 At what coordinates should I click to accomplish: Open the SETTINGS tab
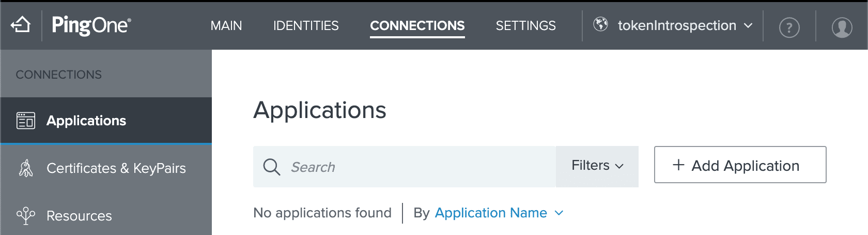click(525, 25)
